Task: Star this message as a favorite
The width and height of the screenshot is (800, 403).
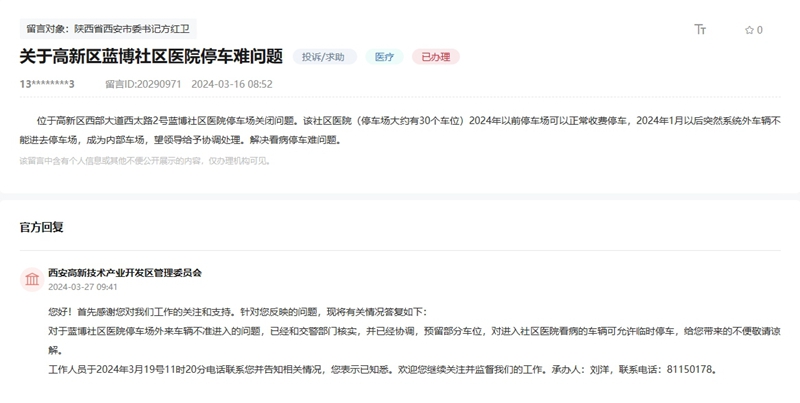Action: point(748,30)
